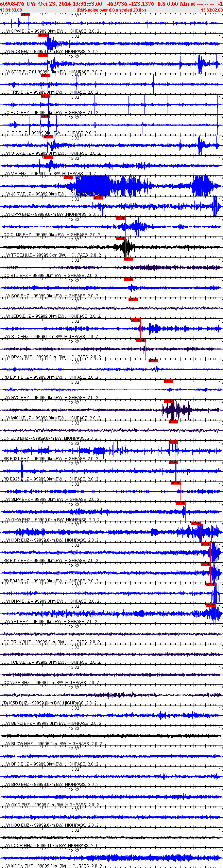The image size is (223, 868).
Task: Click the red pick flag on CPW trace
Action: [x=25, y=15]
